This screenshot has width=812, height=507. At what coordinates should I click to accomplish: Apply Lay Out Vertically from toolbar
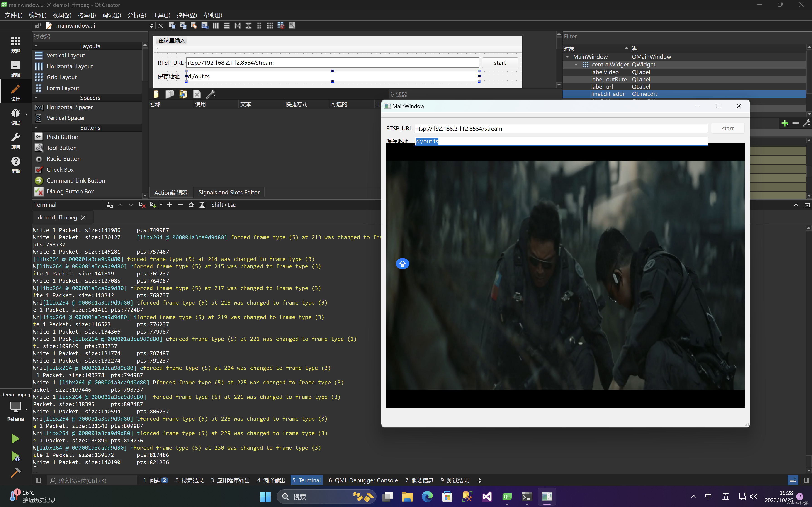click(227, 25)
